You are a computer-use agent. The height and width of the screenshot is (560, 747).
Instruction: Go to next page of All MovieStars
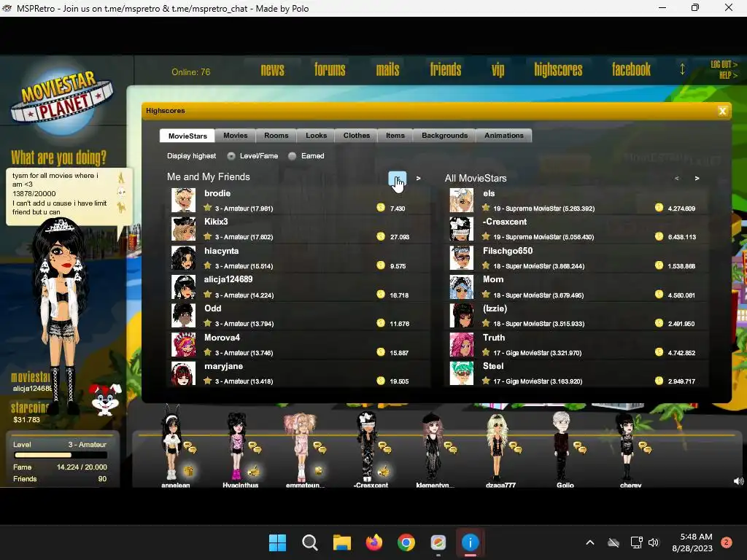coord(697,178)
